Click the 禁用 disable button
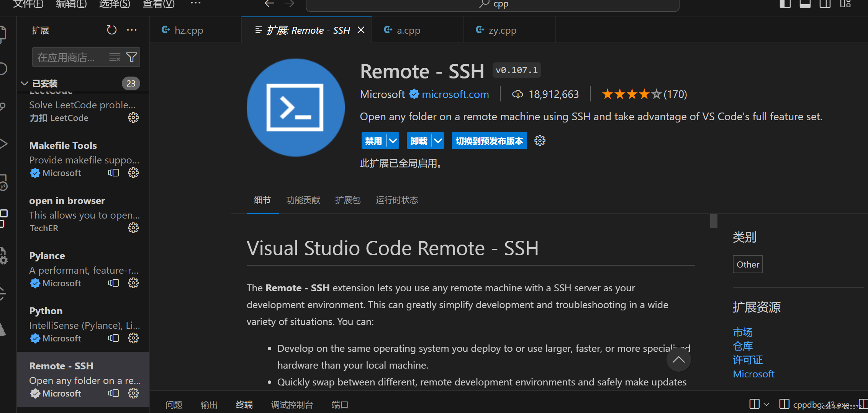The height and width of the screenshot is (413, 868). click(374, 141)
